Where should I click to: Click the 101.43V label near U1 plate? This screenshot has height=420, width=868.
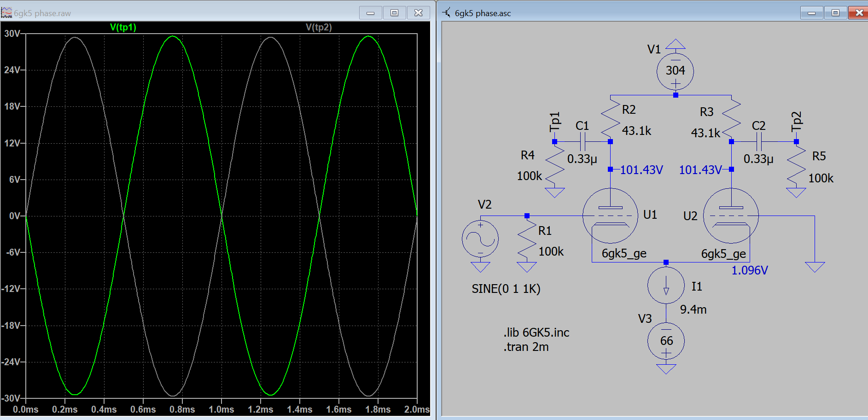(641, 170)
